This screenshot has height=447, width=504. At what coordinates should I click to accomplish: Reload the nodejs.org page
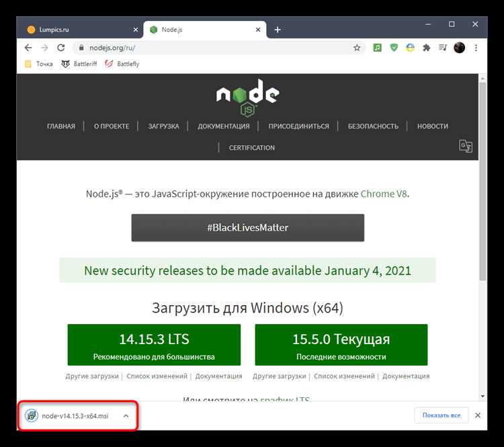coord(60,48)
